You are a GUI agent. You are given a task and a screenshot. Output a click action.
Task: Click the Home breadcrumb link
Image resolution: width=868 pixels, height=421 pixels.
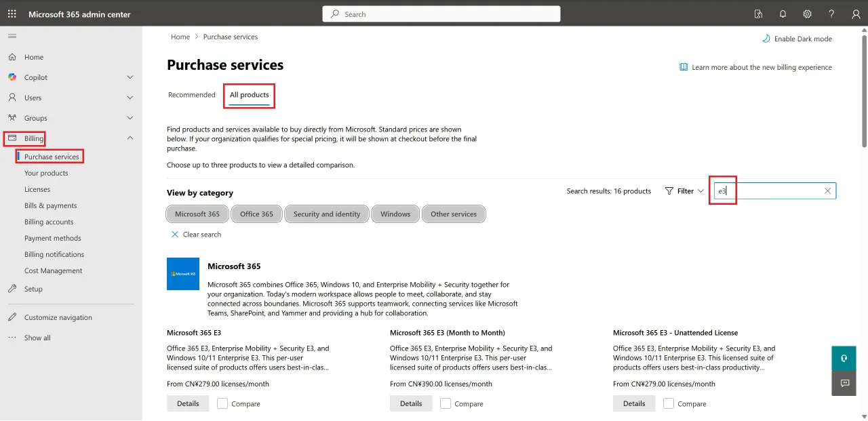[180, 37]
